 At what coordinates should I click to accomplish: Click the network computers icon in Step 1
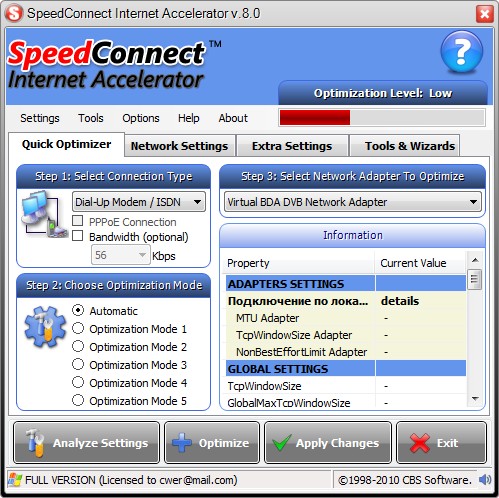[43, 214]
